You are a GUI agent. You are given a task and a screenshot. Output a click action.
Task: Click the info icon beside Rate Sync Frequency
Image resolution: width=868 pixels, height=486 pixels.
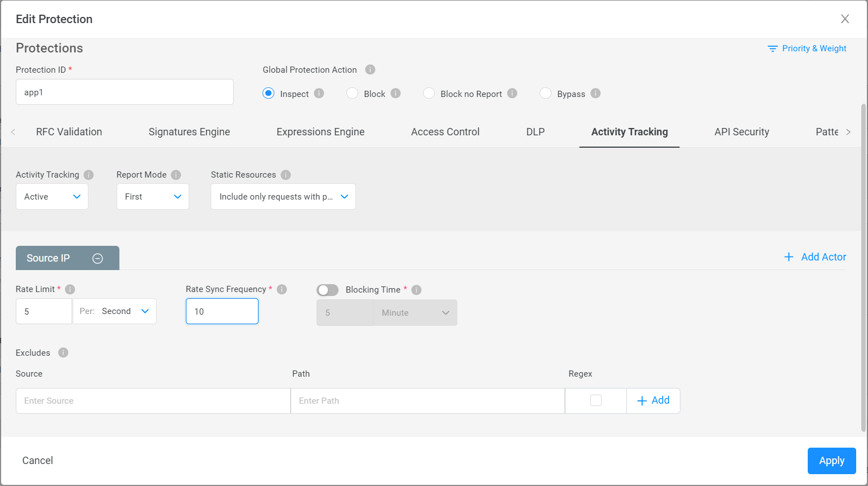282,289
